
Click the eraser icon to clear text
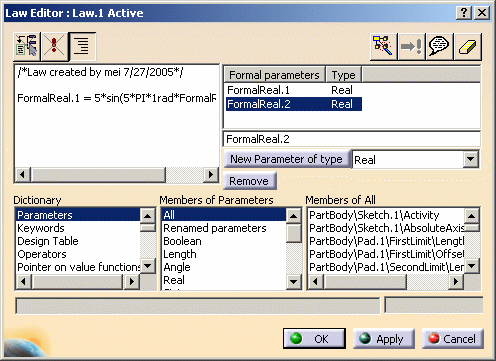467,46
